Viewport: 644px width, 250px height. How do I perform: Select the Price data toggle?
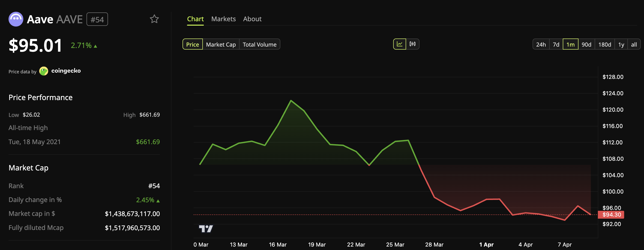192,45
